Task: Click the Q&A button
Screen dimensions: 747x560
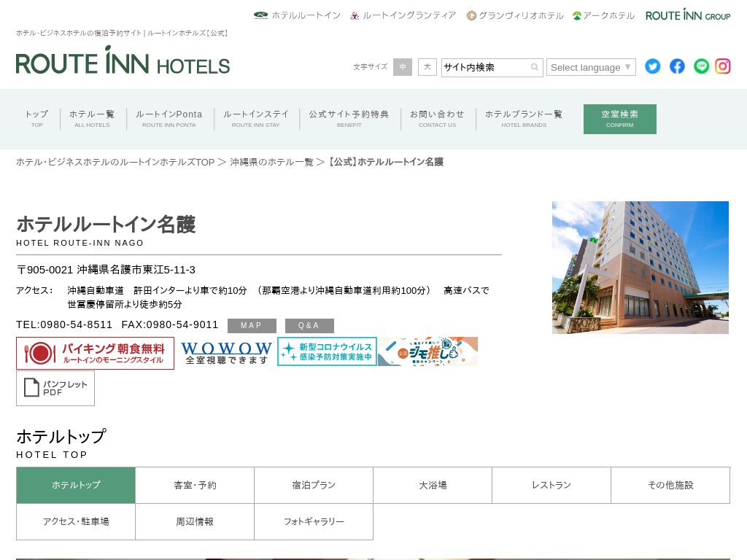Action: pyautogui.click(x=309, y=326)
